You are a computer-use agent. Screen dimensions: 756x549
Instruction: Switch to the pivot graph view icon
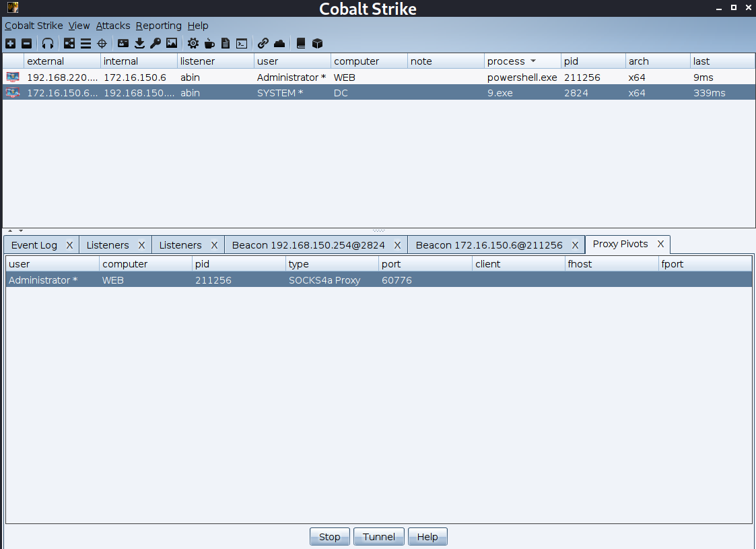69,43
